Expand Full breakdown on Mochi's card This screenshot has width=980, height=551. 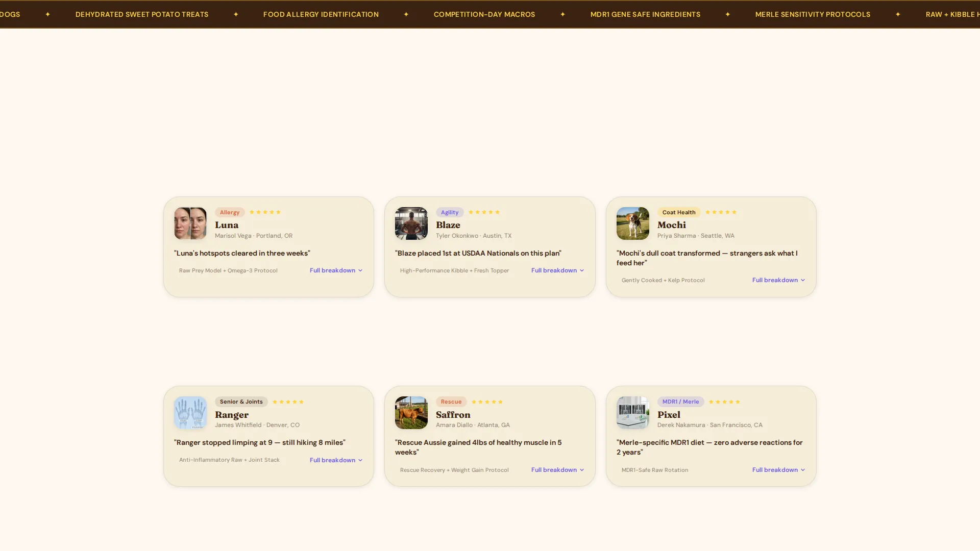coord(778,280)
